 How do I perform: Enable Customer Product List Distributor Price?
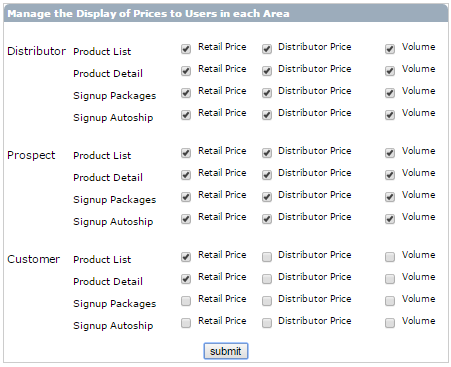pos(267,257)
